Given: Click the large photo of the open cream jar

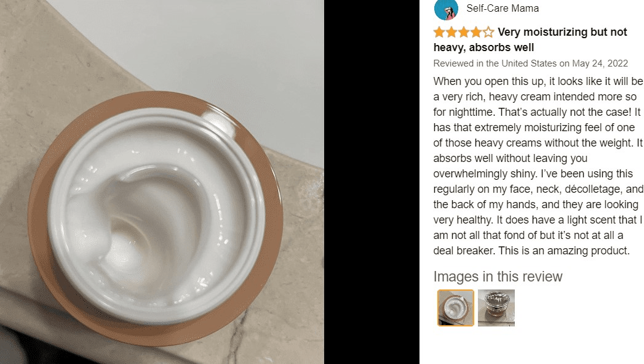Looking at the screenshot, I should (x=162, y=182).
